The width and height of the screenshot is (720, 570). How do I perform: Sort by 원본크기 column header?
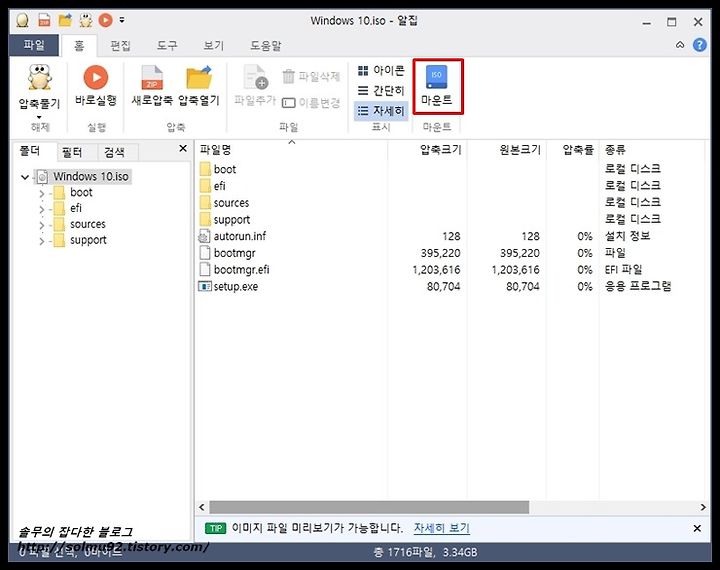pyautogui.click(x=507, y=150)
